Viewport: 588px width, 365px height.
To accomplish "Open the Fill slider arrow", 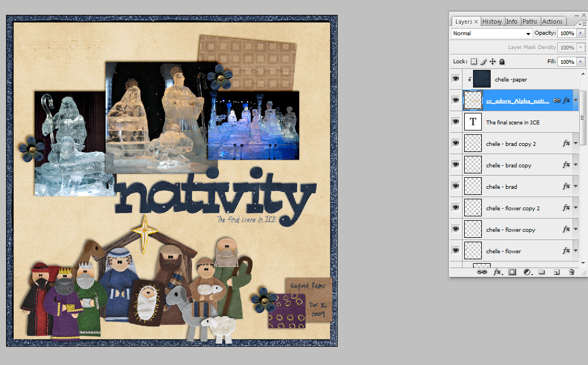I will 581,62.
